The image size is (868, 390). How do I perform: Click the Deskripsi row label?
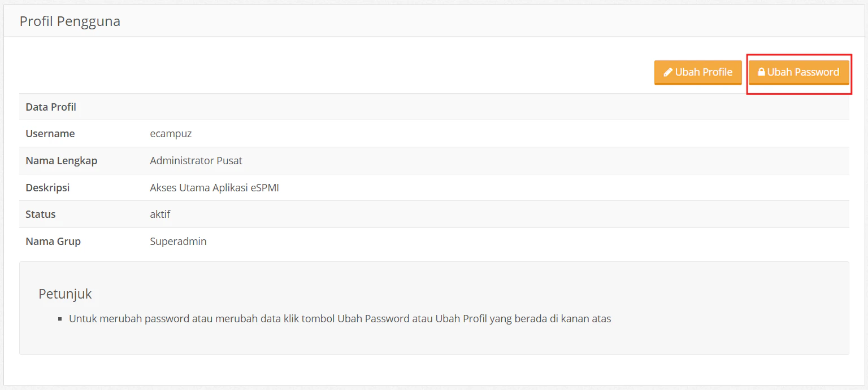tap(47, 187)
